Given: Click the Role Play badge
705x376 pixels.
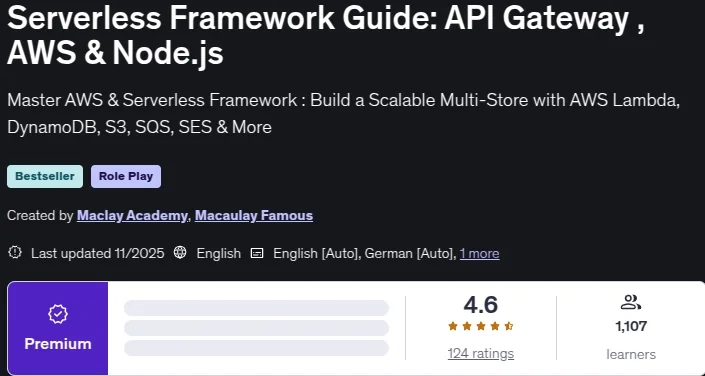Looking at the screenshot, I should coord(126,176).
